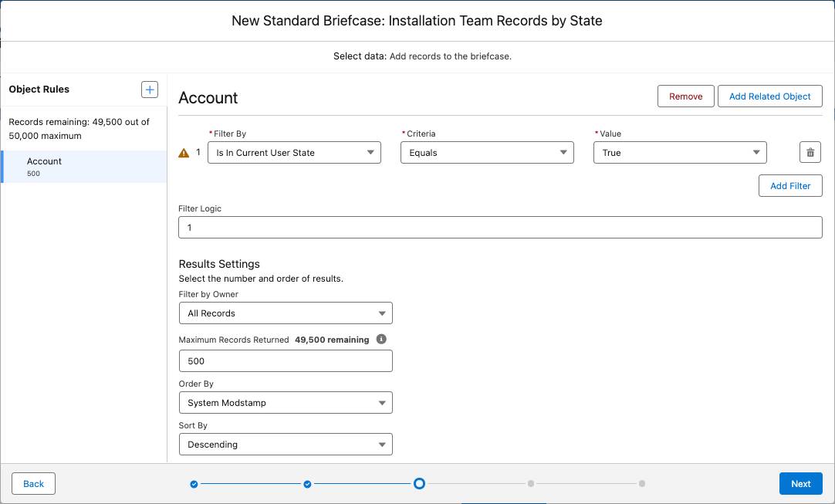Open the Sort By dropdown showing Descending
The height and width of the screenshot is (504, 835).
click(286, 444)
